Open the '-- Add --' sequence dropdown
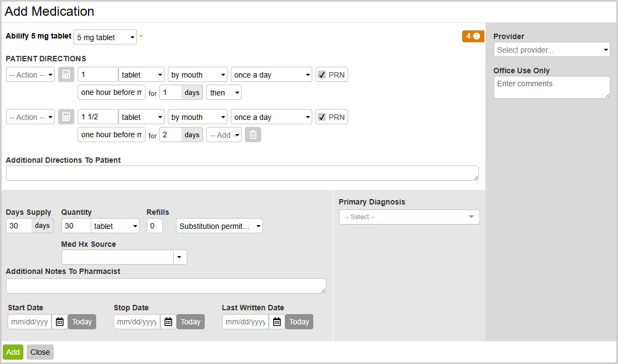The width and height of the screenshot is (618, 364). 224,135
